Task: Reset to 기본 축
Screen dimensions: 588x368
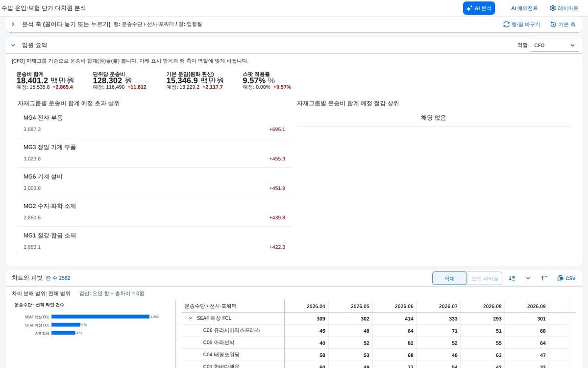Action: [563, 24]
